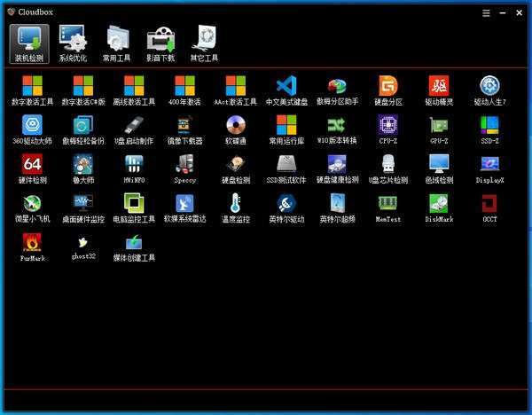The width and height of the screenshot is (532, 415).
Task: Launch W10版本转换
Action: pos(337,129)
